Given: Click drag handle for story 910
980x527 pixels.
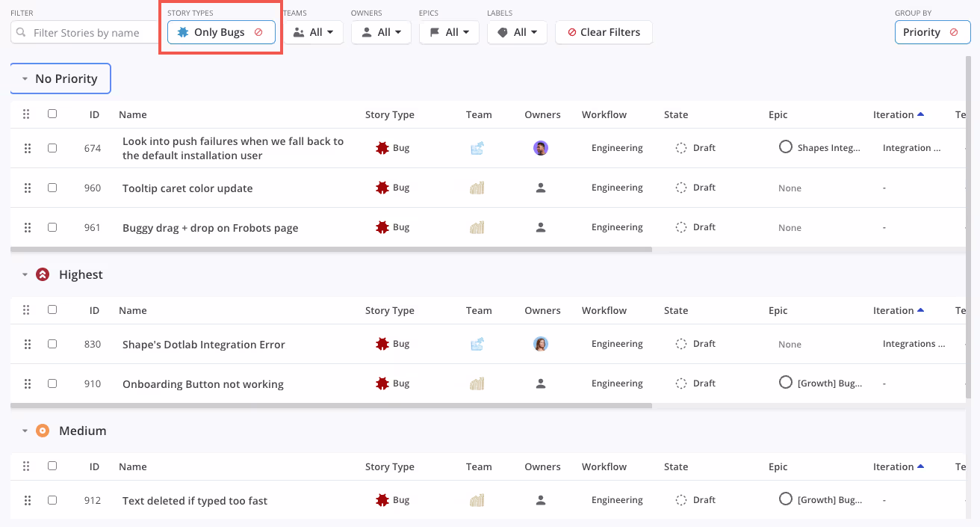Looking at the screenshot, I should pos(28,383).
